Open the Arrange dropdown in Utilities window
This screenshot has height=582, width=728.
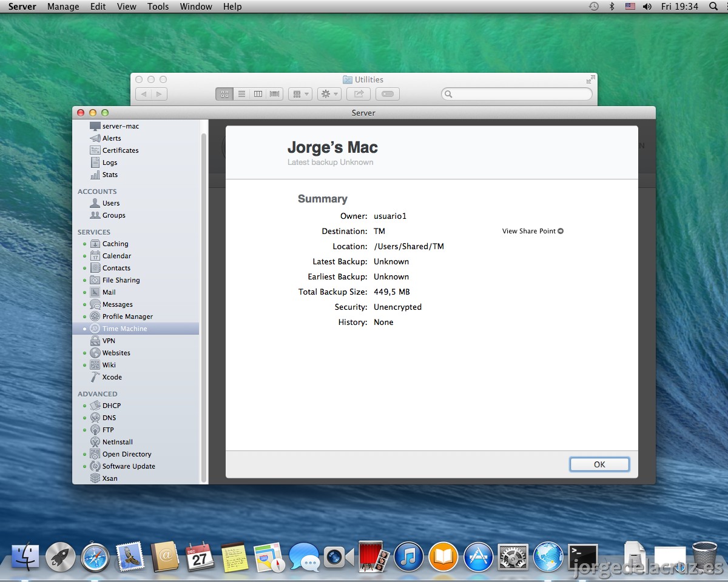pyautogui.click(x=300, y=94)
